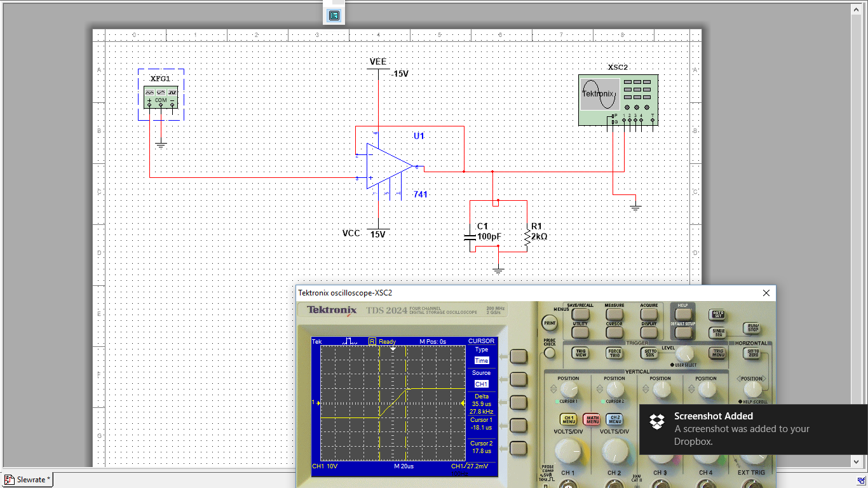Click the HELP button on the oscilloscope
The image size is (868, 488).
coord(682,314)
